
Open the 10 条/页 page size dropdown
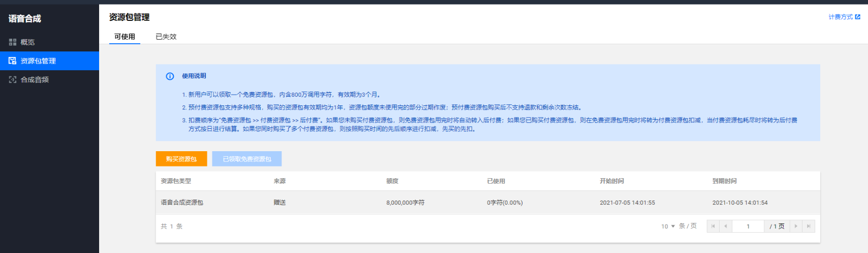tap(668, 226)
